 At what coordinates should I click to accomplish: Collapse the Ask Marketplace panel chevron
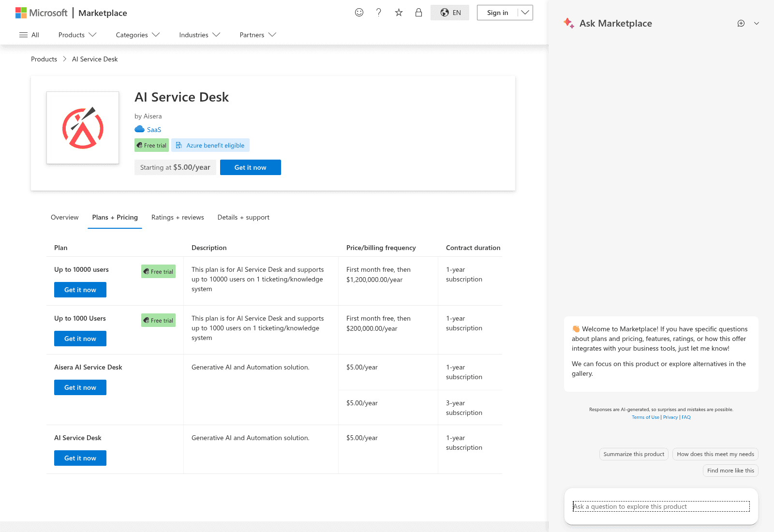(x=757, y=23)
